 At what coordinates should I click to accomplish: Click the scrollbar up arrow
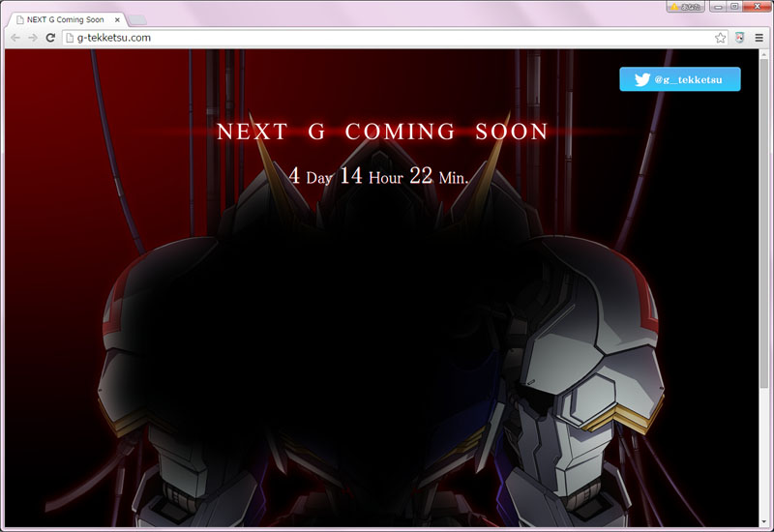[764, 54]
